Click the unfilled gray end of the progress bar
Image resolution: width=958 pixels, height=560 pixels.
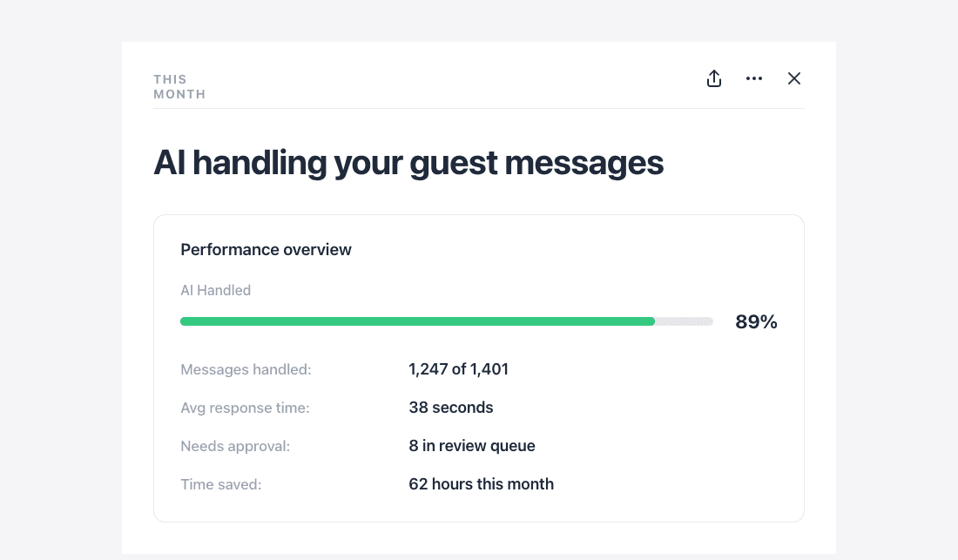685,321
